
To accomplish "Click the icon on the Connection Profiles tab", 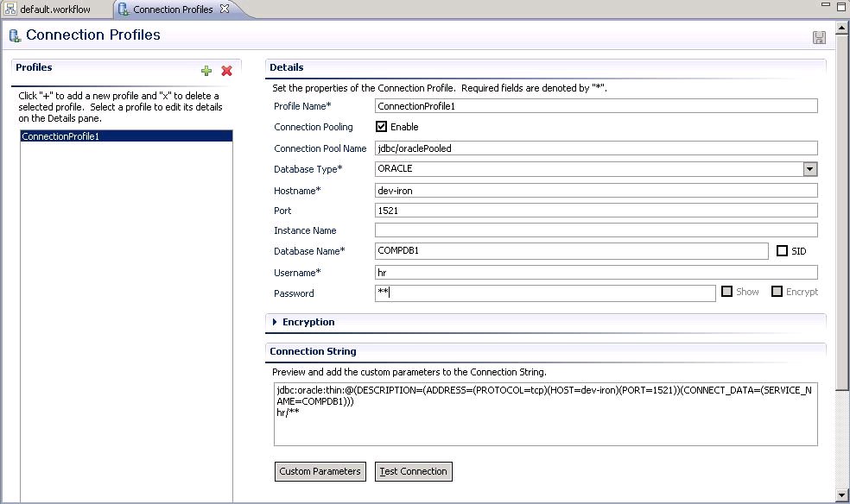I will (x=121, y=8).
